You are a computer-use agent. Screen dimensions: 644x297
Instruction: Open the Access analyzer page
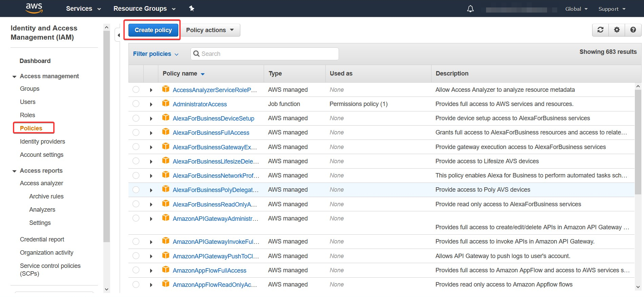tap(41, 183)
